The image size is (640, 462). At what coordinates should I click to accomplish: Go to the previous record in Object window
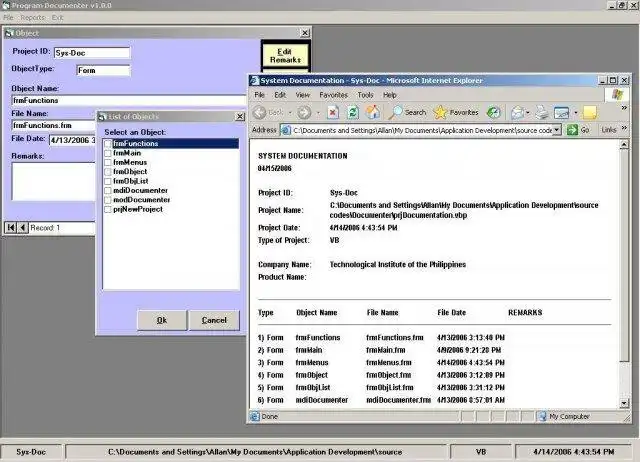click(x=23, y=227)
